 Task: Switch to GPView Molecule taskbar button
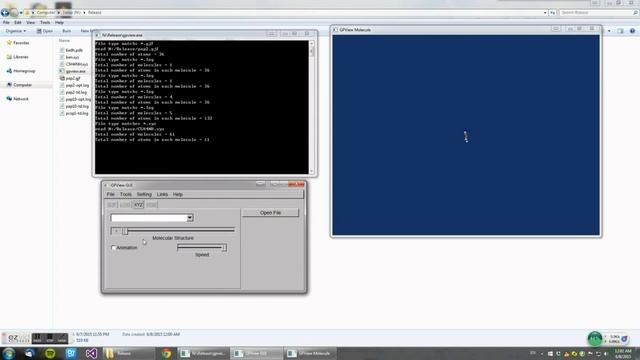[310, 353]
